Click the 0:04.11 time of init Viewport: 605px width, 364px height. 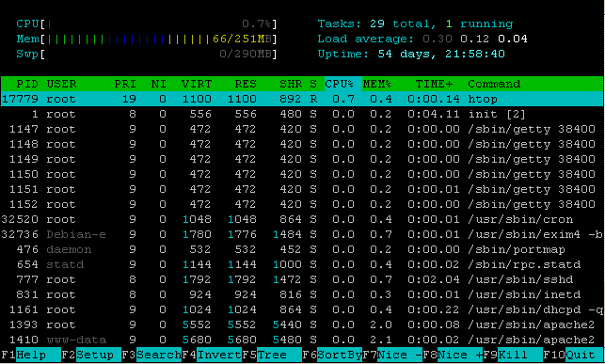pyautogui.click(x=434, y=114)
